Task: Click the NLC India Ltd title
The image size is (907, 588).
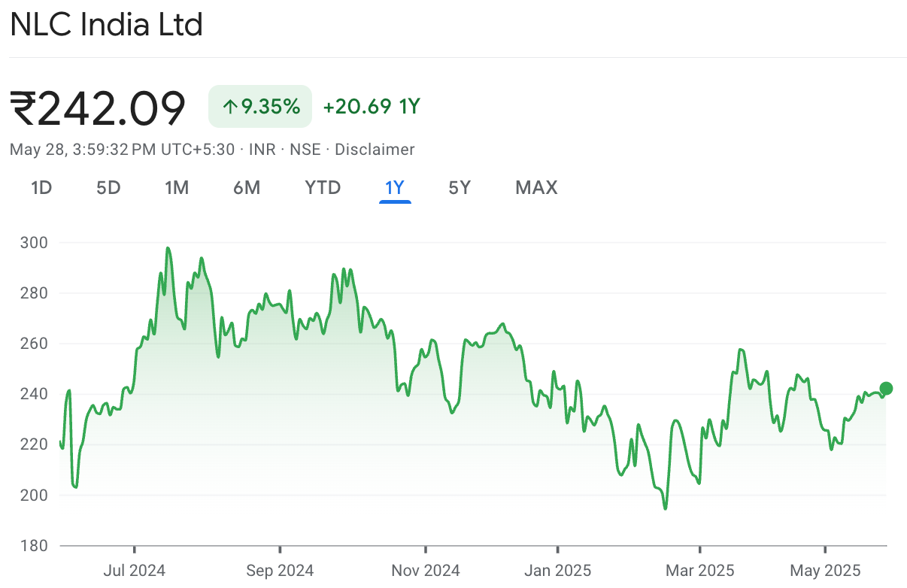Action: coord(106,25)
